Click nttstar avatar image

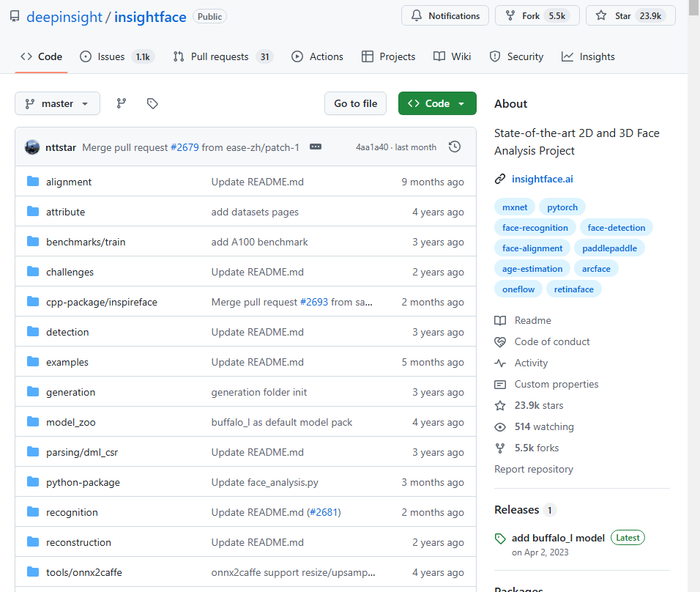click(32, 147)
